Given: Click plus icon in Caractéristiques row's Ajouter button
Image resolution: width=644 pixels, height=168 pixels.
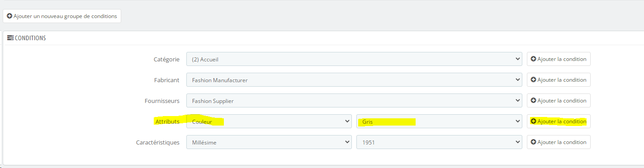Looking at the screenshot, I should pos(533,142).
